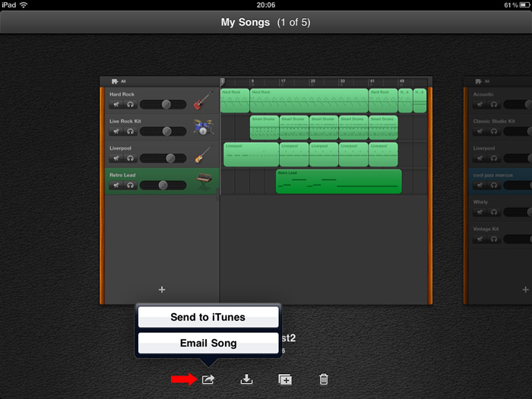Mute the Whirly track
The height and width of the screenshot is (399, 532).
(x=480, y=212)
